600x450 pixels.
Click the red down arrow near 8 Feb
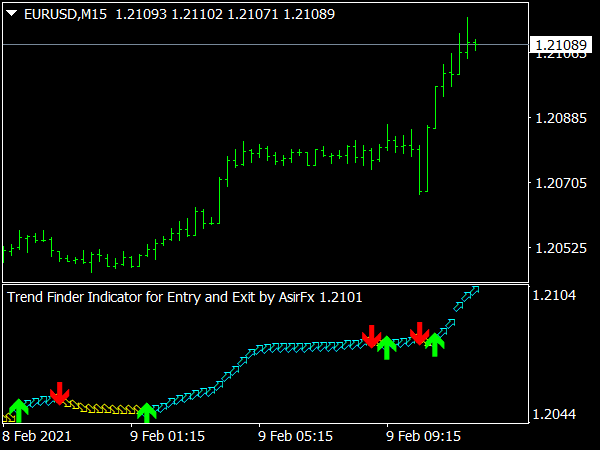pyautogui.click(x=60, y=393)
